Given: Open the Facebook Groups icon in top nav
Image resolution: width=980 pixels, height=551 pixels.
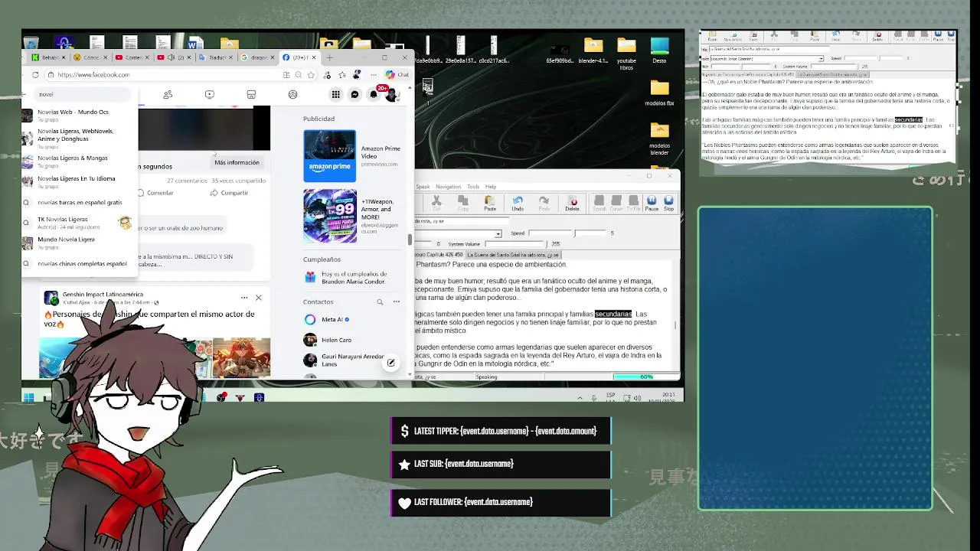Looking at the screenshot, I should (292, 94).
